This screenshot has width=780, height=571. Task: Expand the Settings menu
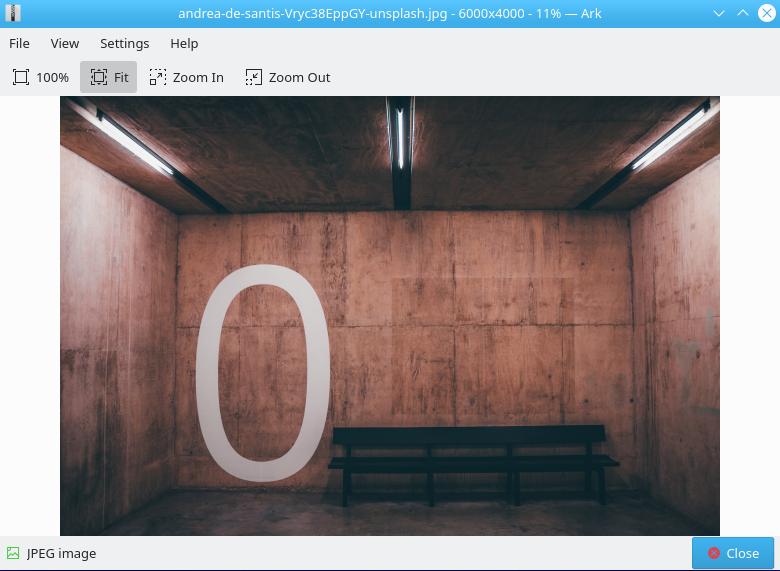coord(124,43)
